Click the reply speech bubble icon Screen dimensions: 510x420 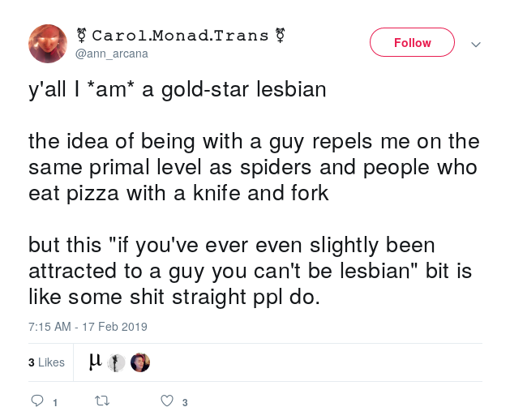(x=37, y=401)
